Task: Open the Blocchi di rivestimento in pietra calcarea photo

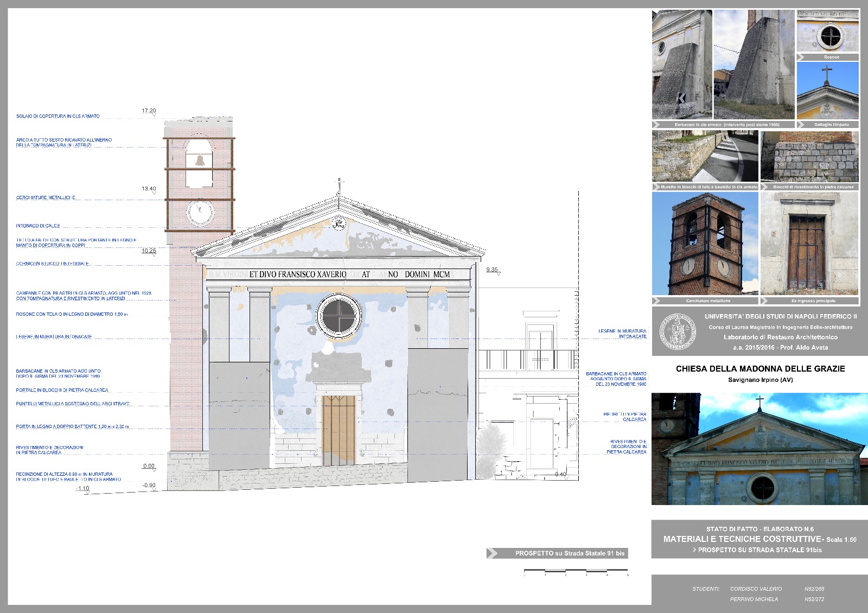Action: pos(809,156)
